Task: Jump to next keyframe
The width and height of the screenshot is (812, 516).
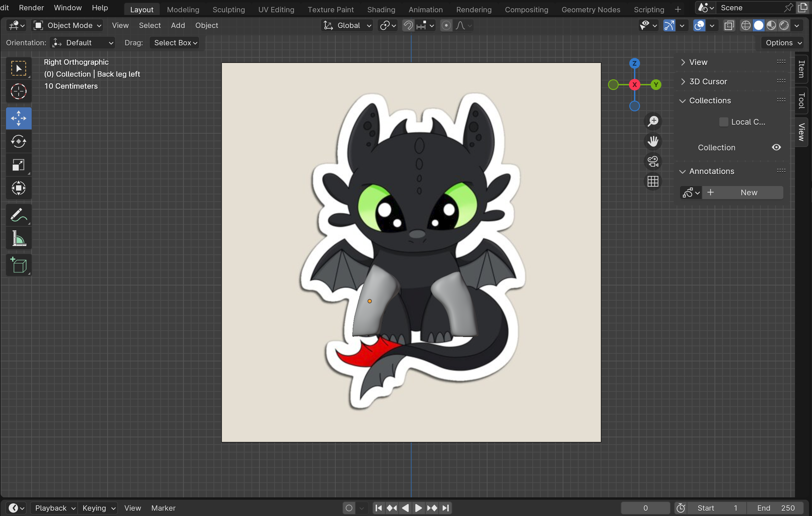Action: pos(432,508)
